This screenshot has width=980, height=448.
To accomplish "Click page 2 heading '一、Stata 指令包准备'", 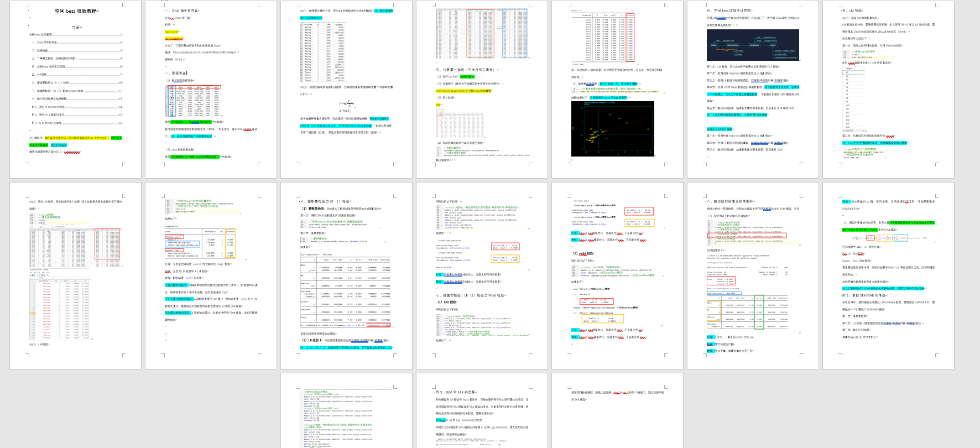I will 181,11.
